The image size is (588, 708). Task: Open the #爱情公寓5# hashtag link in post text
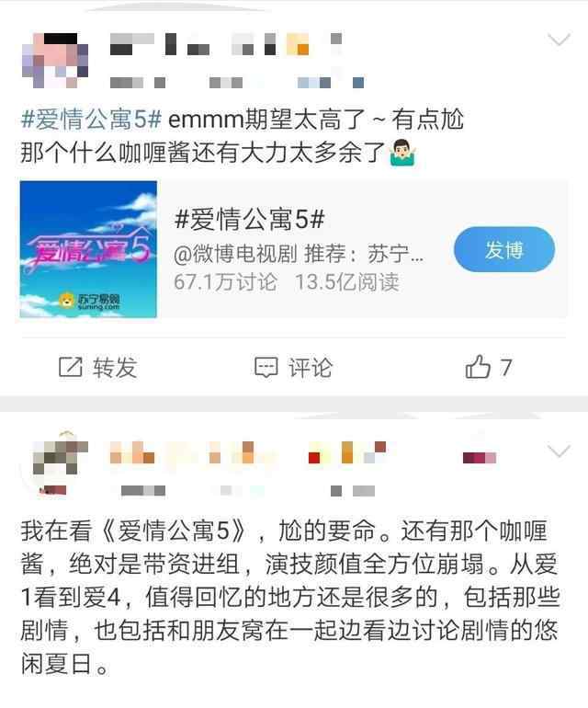pyautogui.click(x=91, y=120)
